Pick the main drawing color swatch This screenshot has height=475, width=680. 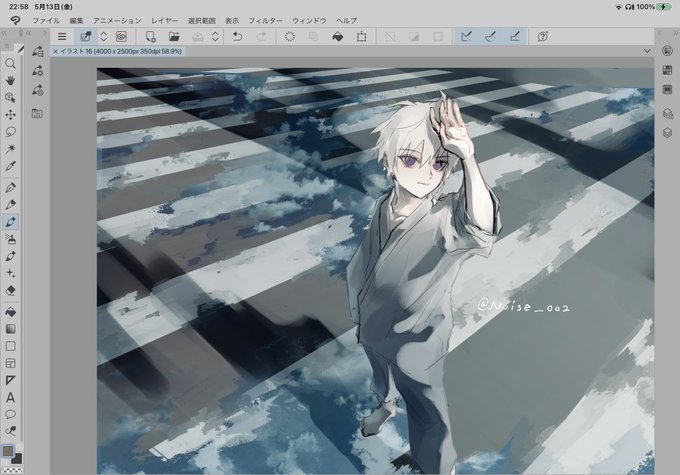[8, 451]
